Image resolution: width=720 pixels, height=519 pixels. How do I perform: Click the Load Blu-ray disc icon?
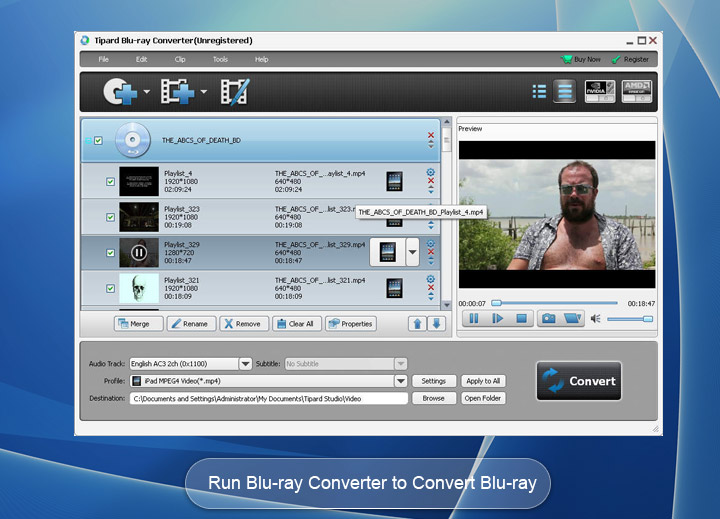click(119, 93)
